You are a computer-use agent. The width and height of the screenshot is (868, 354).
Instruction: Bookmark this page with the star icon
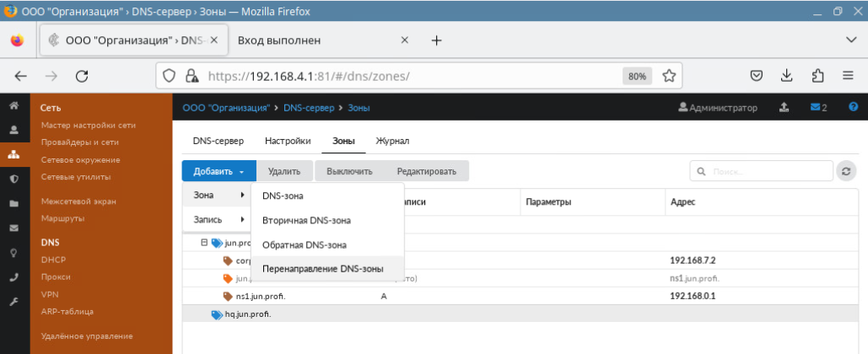coord(669,76)
